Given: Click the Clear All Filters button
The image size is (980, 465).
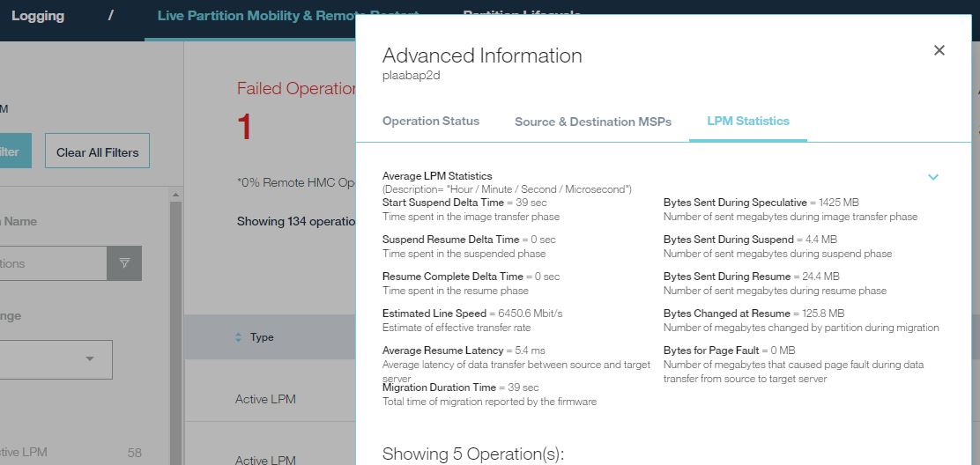Looking at the screenshot, I should click(x=98, y=152).
